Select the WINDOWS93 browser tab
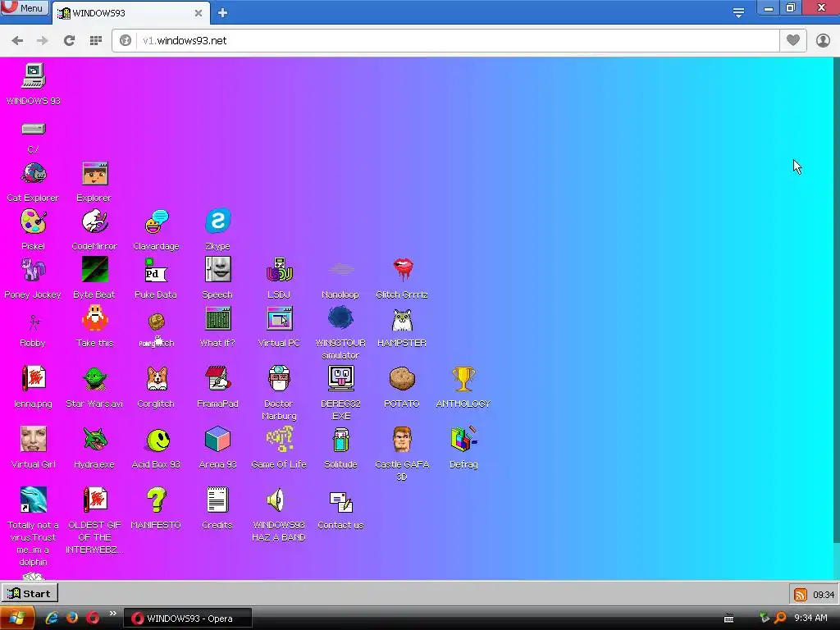 coord(130,13)
